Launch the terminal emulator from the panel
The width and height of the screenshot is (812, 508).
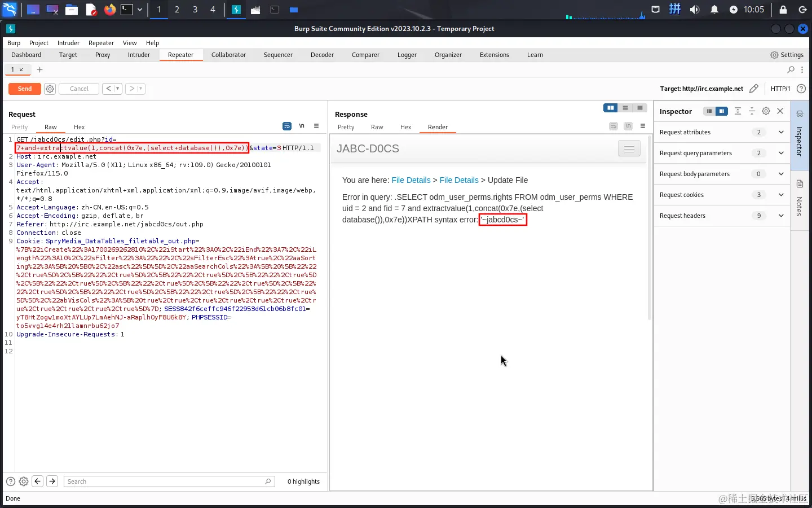127,10
